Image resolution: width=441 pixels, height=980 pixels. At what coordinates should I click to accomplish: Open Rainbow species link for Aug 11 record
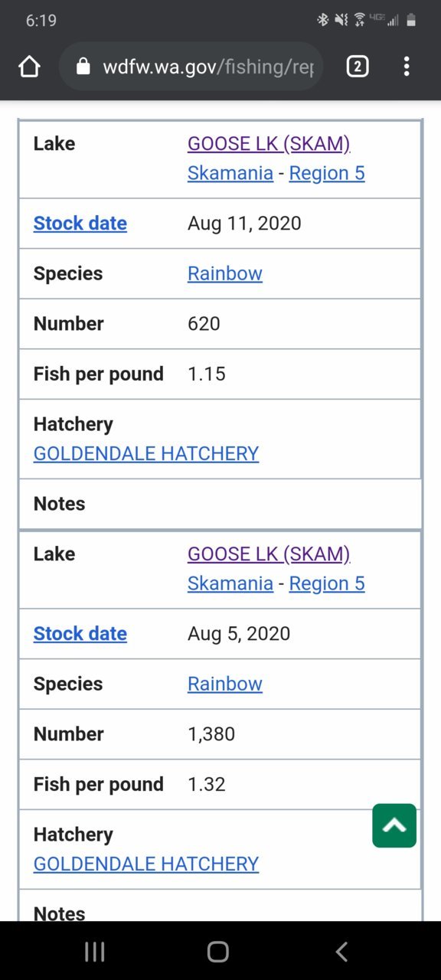(225, 273)
